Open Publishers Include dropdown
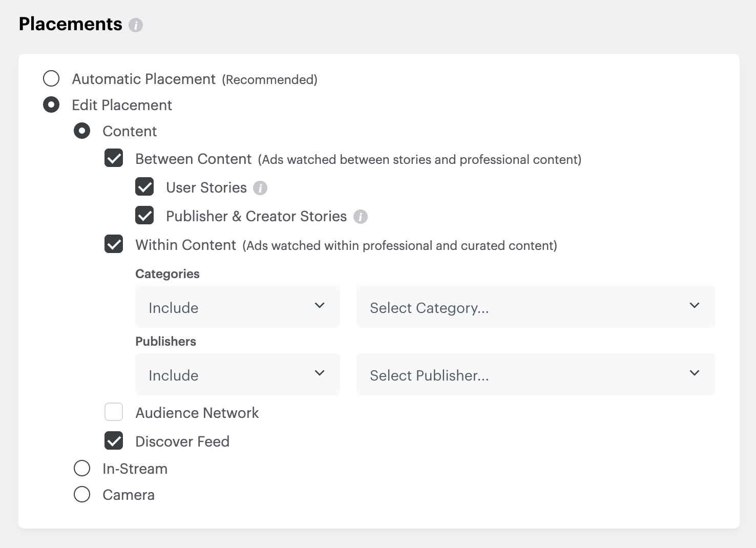Image resolution: width=756 pixels, height=548 pixels. (x=238, y=374)
